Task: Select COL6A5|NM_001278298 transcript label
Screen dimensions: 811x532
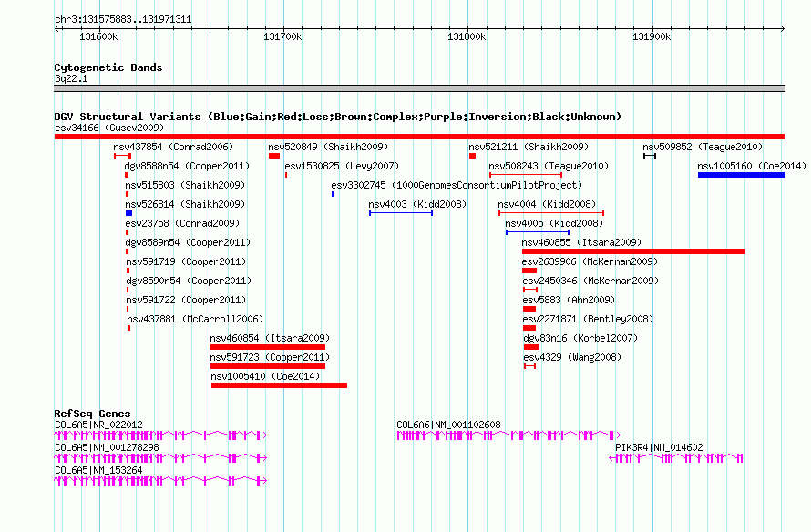Action: (107, 447)
